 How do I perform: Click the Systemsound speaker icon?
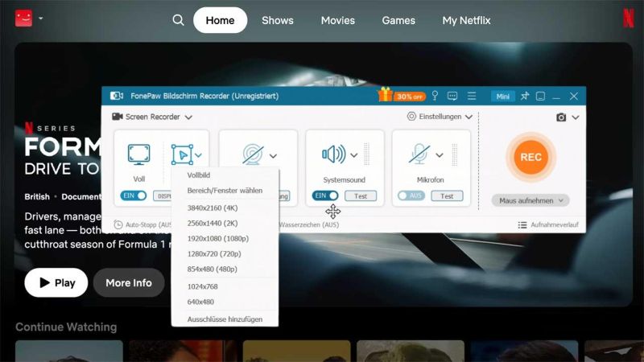tap(334, 154)
